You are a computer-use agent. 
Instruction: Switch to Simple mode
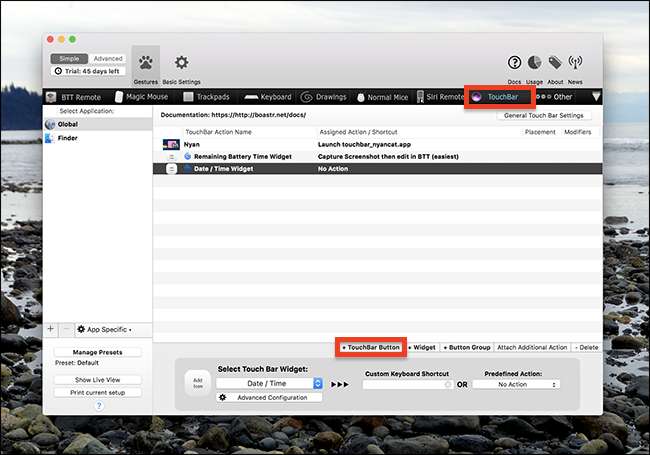tap(69, 58)
